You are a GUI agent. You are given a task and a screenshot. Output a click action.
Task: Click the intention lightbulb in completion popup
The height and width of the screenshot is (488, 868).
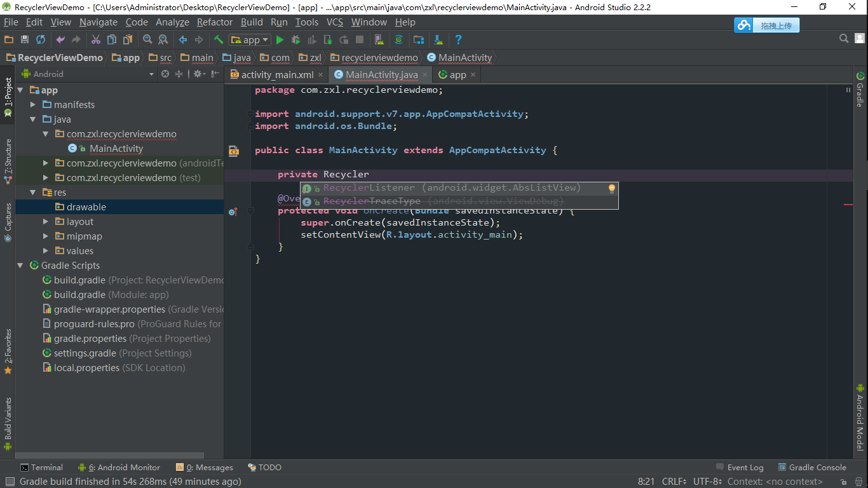(x=612, y=188)
